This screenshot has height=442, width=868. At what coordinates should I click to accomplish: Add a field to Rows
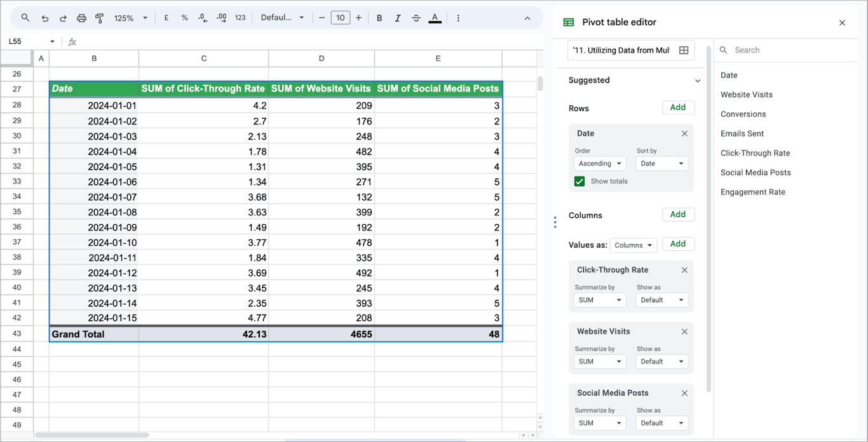pyautogui.click(x=678, y=107)
